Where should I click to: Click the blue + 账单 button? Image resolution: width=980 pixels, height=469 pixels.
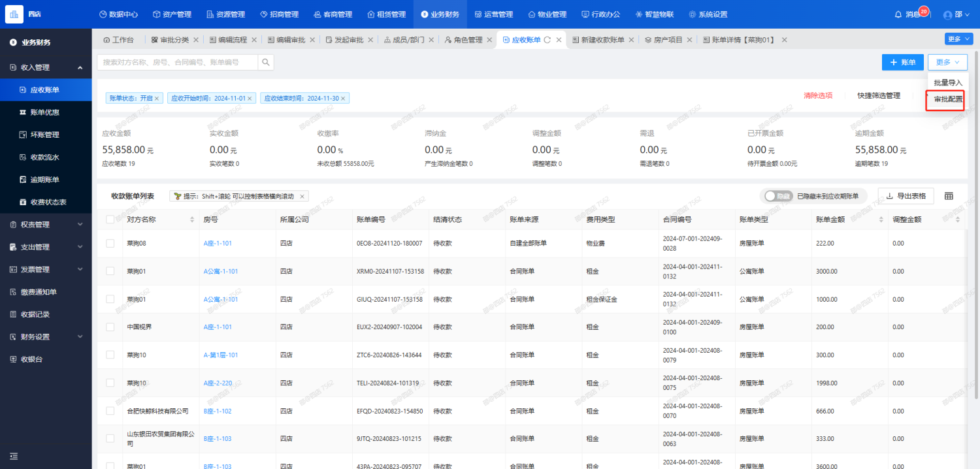(903, 62)
